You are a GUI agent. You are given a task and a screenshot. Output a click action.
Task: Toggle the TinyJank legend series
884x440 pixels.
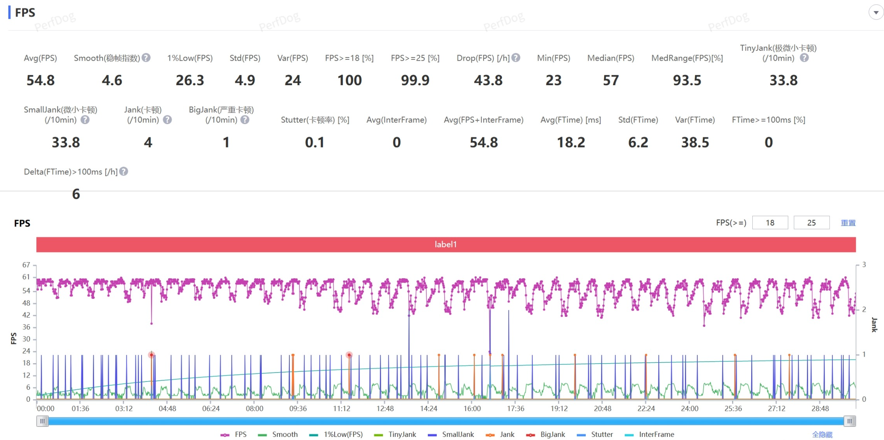click(393, 435)
